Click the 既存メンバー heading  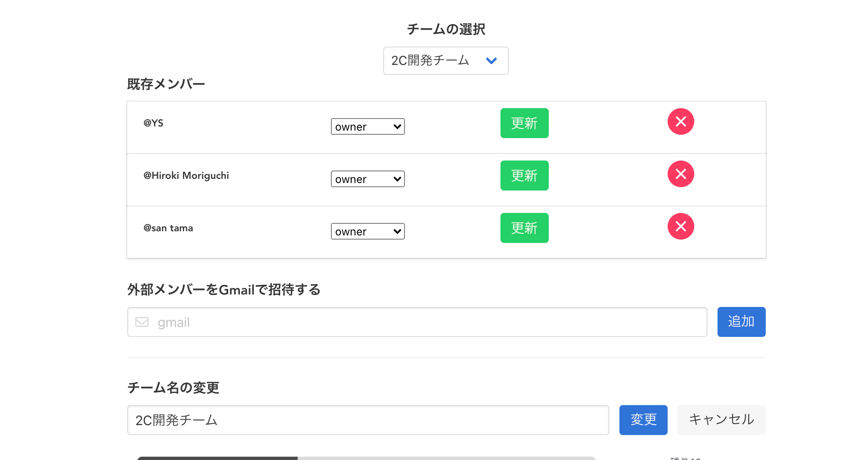tap(166, 84)
